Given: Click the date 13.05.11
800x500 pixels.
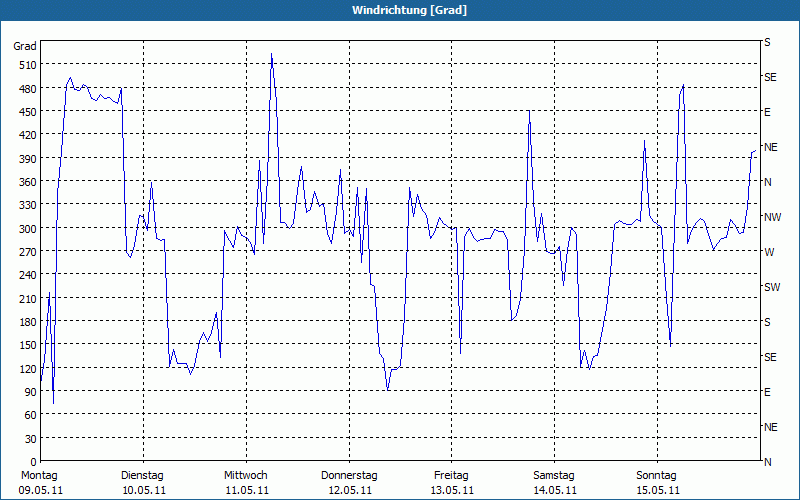Looking at the screenshot, I should coord(452,491).
